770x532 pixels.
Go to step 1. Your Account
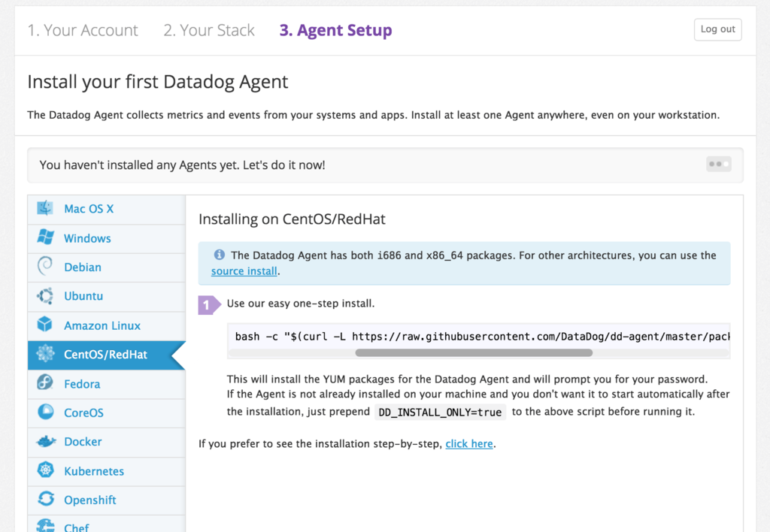[83, 31]
